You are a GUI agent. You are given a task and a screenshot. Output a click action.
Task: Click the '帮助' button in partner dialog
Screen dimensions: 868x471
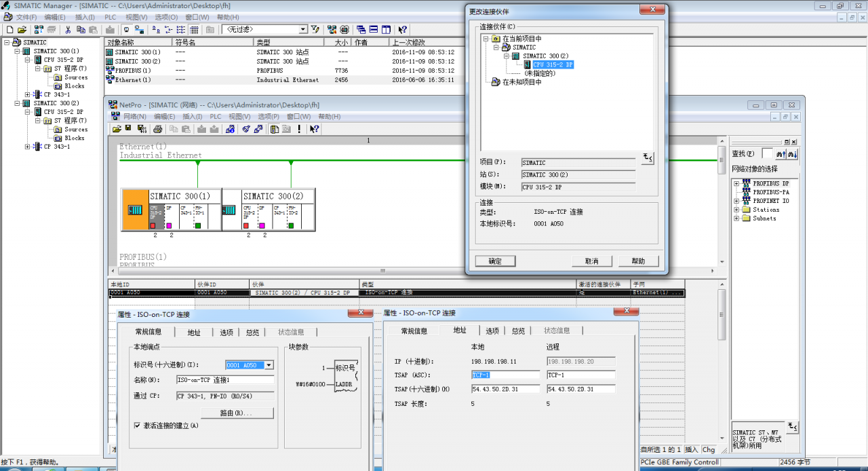tap(638, 261)
